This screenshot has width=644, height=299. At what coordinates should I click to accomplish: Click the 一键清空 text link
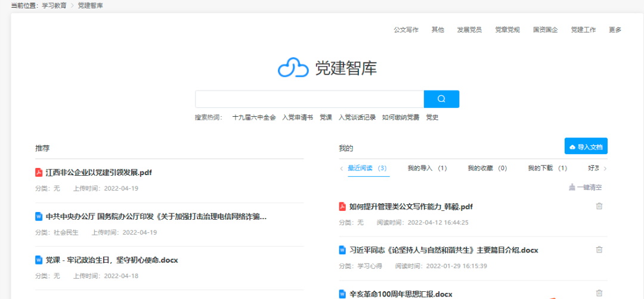point(589,188)
